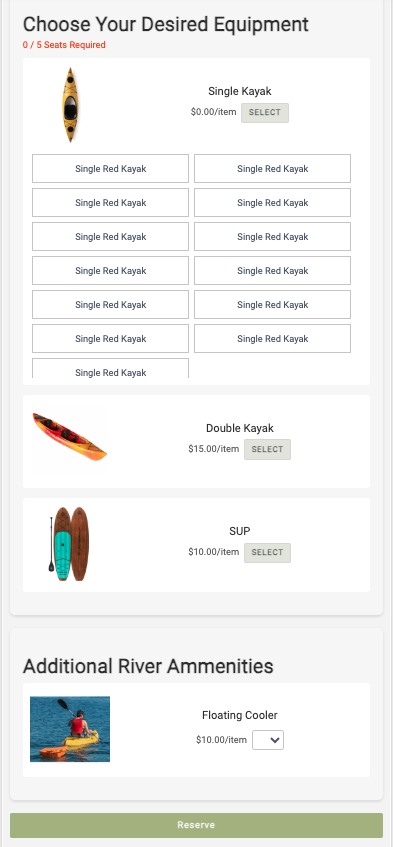Image resolution: width=393 pixels, height=847 pixels.
Task: Click the Floating Cooler label
Action: (x=240, y=715)
